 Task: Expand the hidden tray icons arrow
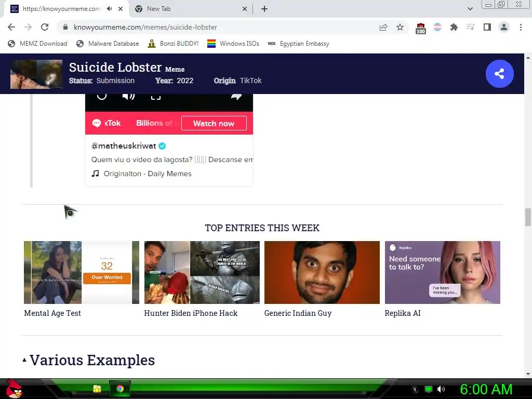pyautogui.click(x=415, y=389)
